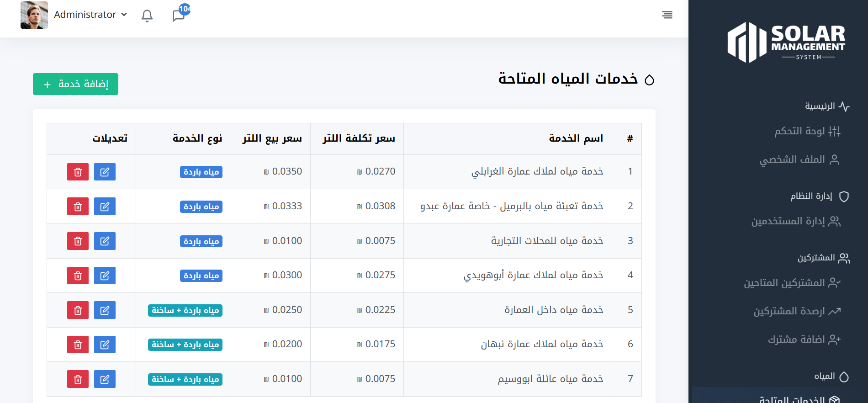This screenshot has width=868, height=403.
Task: Edit the service in row 5
Action: [x=105, y=310]
